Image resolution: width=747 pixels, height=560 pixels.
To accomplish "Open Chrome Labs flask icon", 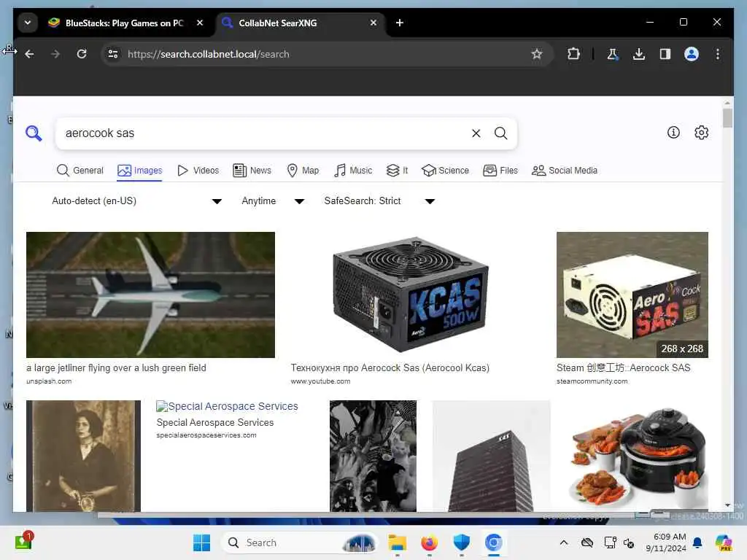I will point(613,54).
